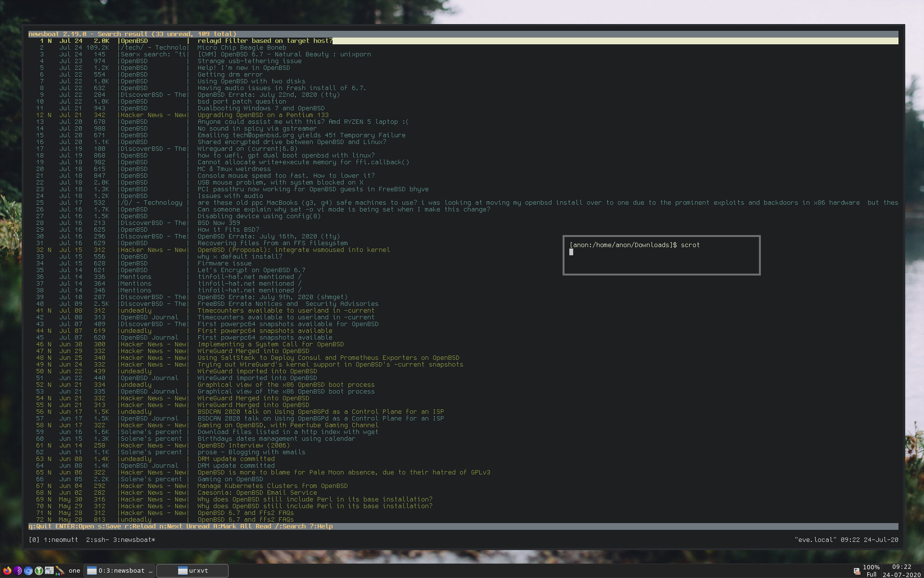This screenshot has width=924, height=578.
Task: Focus the floating urxvt terminal running scrot
Action: (x=661, y=255)
